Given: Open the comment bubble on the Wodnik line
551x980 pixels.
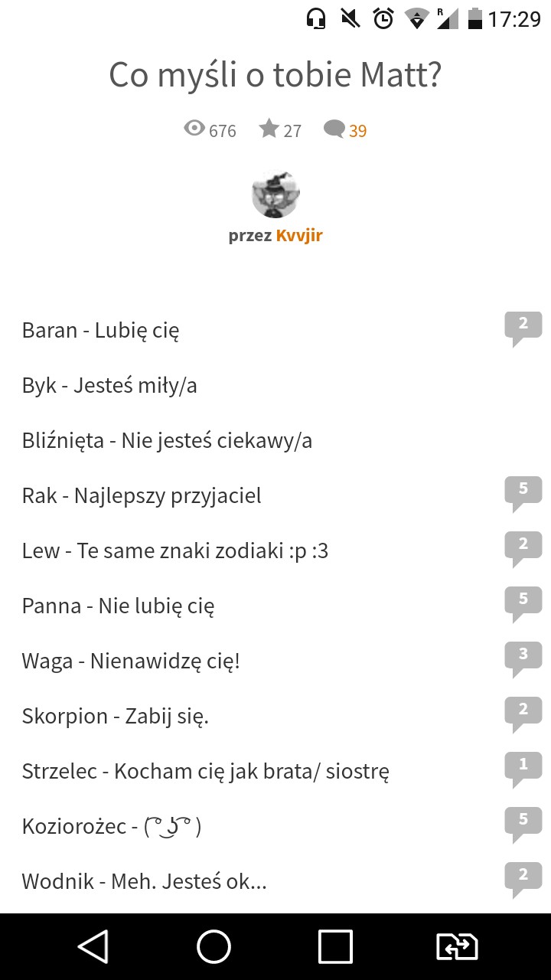Looking at the screenshot, I should coord(523,877).
